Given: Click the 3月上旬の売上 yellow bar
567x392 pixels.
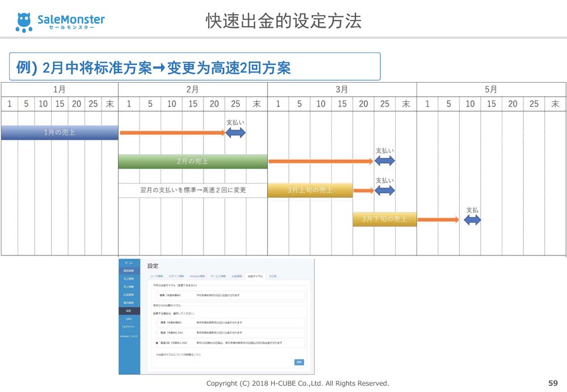Looking at the screenshot, I should (x=310, y=190).
